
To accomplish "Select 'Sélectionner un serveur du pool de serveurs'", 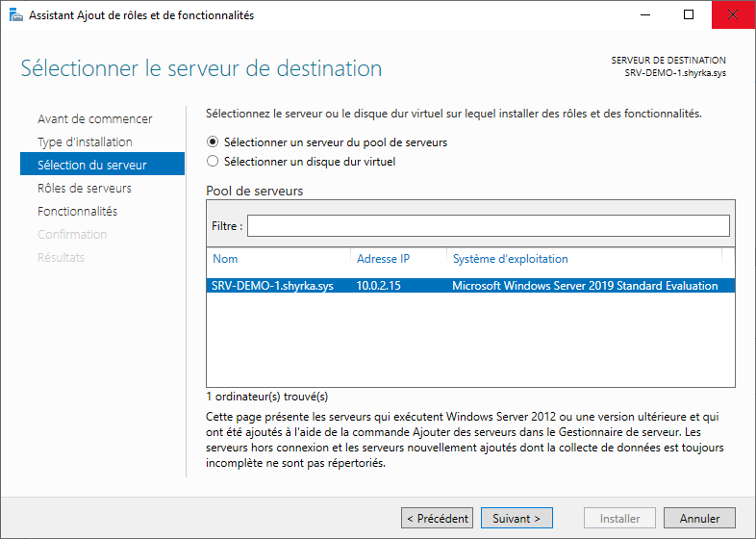I will [213, 141].
